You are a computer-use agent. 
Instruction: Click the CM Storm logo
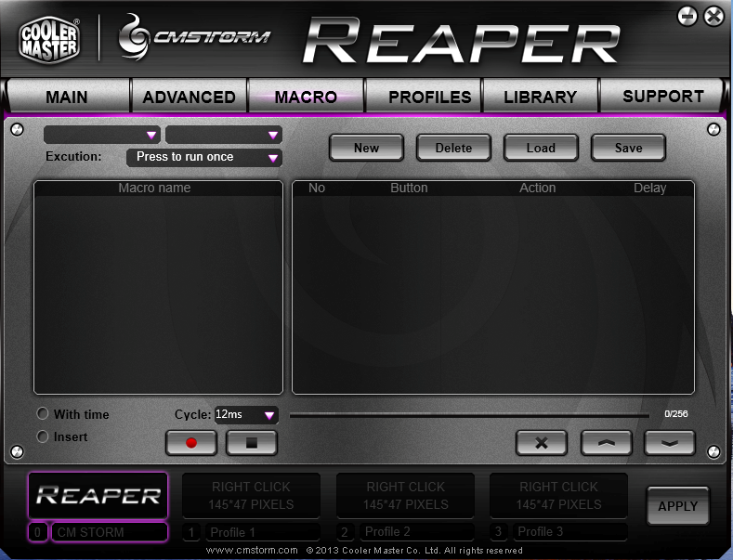194,37
